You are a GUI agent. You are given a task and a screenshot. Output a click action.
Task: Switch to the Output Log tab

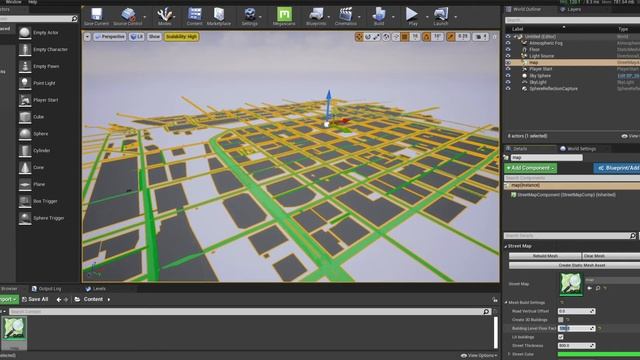(46, 289)
